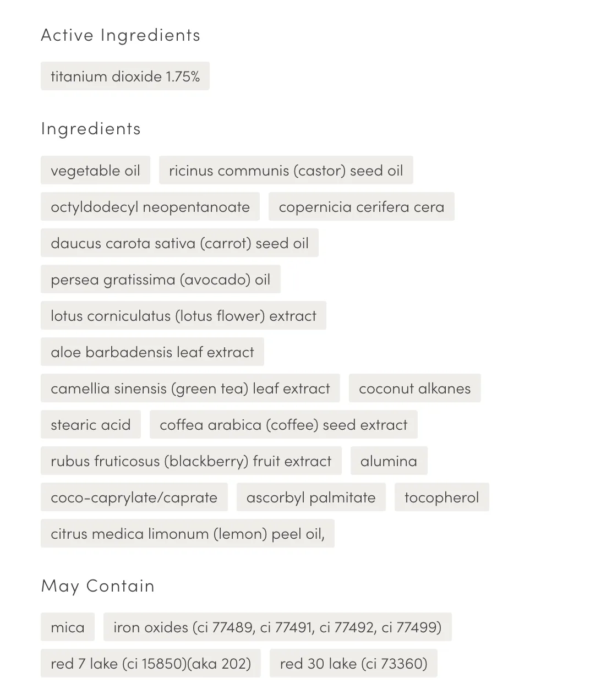The height and width of the screenshot is (700, 601).
Task: Select the vegetable oil ingredient tag
Action: [x=95, y=170]
